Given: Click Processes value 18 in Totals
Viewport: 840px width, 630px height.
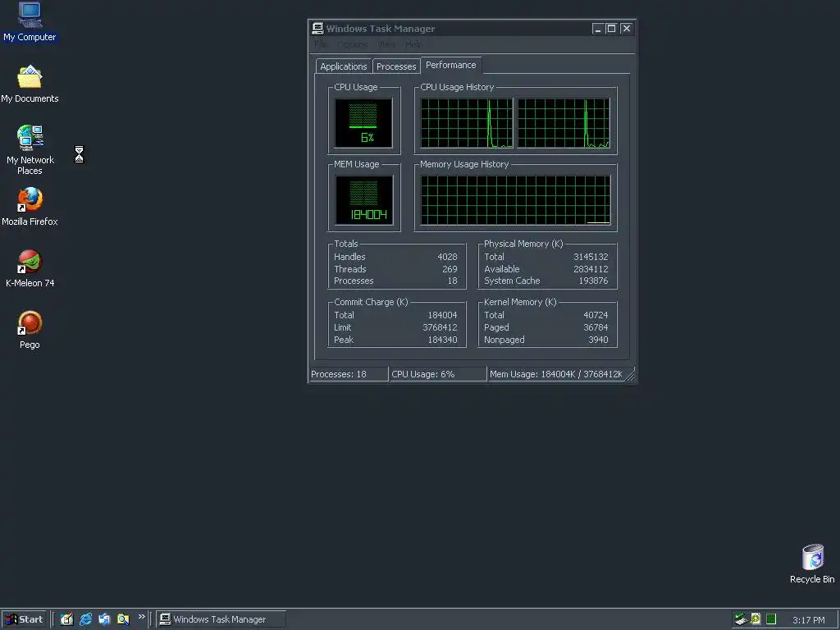Looking at the screenshot, I should point(453,281).
